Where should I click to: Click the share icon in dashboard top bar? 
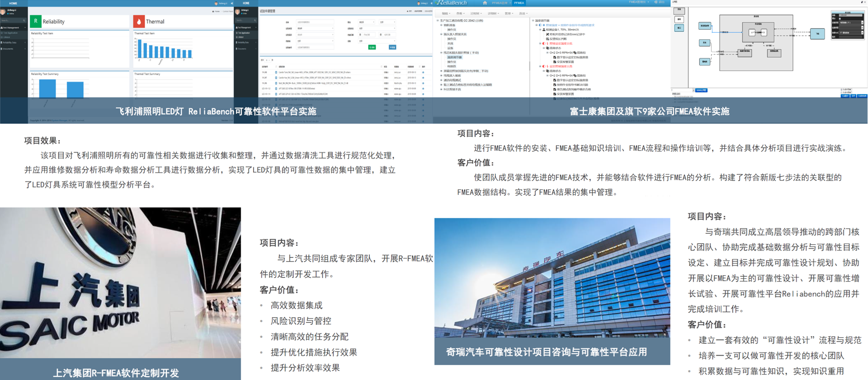point(232,3)
